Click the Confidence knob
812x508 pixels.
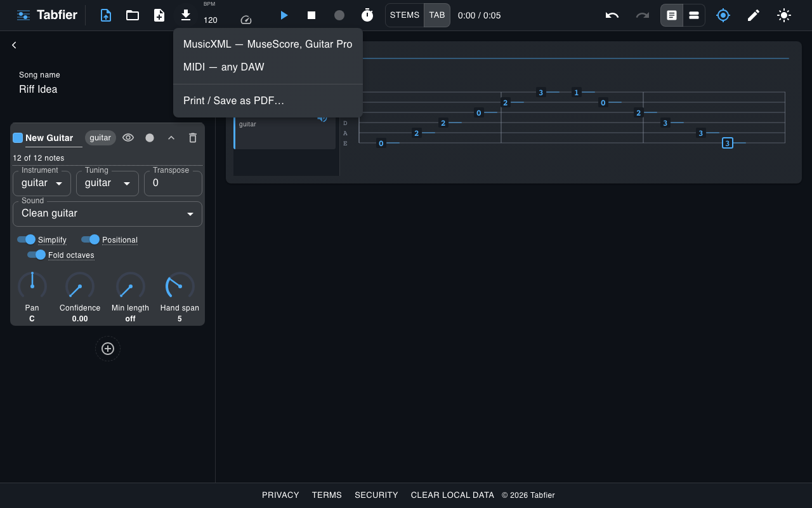click(x=80, y=286)
